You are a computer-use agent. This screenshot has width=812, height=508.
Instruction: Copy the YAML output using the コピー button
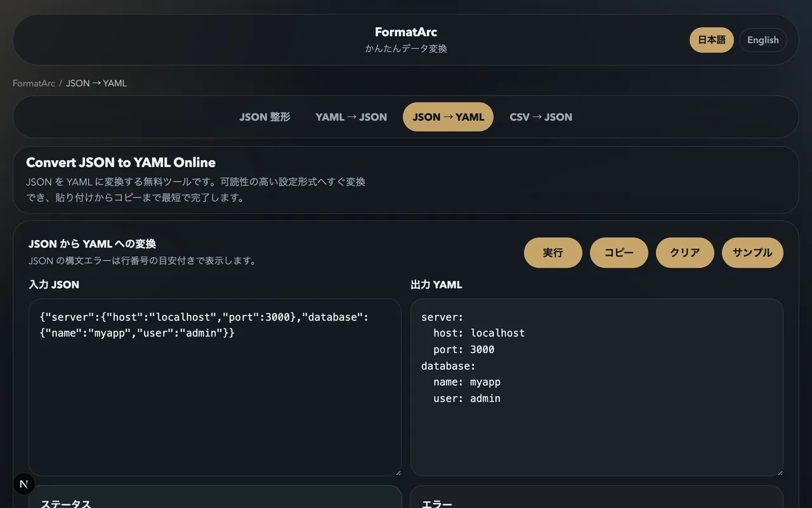pos(619,252)
